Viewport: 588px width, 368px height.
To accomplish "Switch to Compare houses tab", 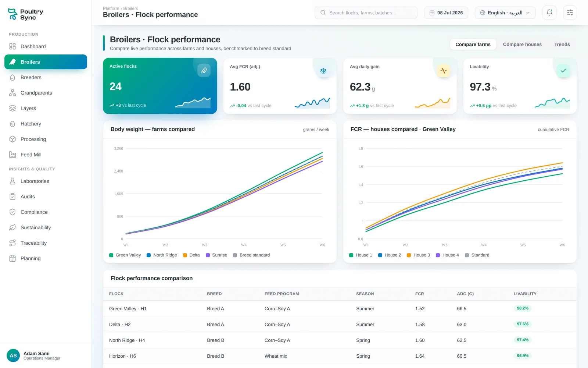I will (x=522, y=44).
